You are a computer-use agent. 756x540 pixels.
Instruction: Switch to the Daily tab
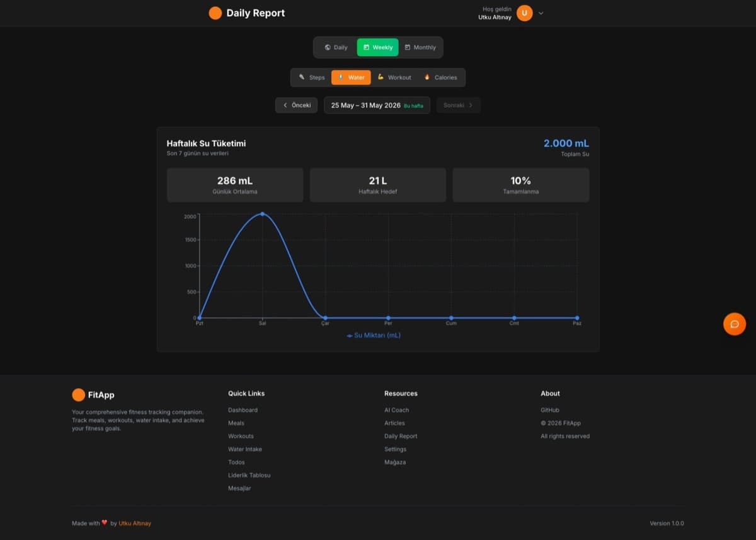(x=336, y=47)
